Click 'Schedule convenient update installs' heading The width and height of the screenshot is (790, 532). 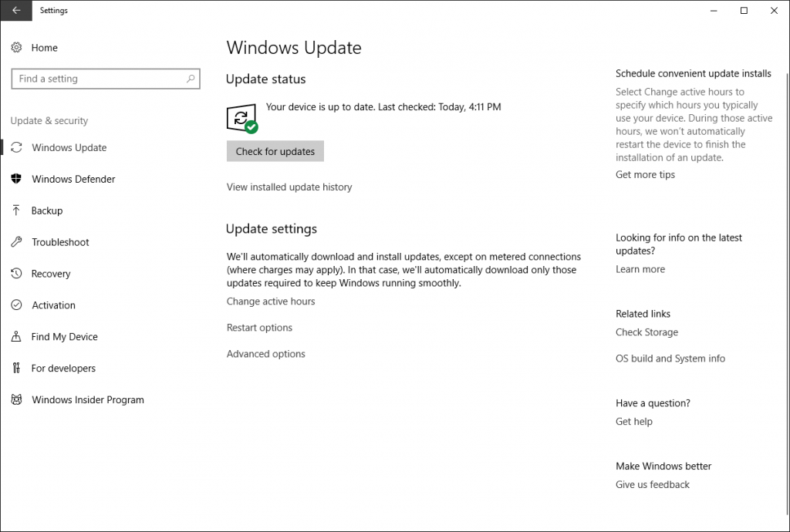tap(694, 73)
